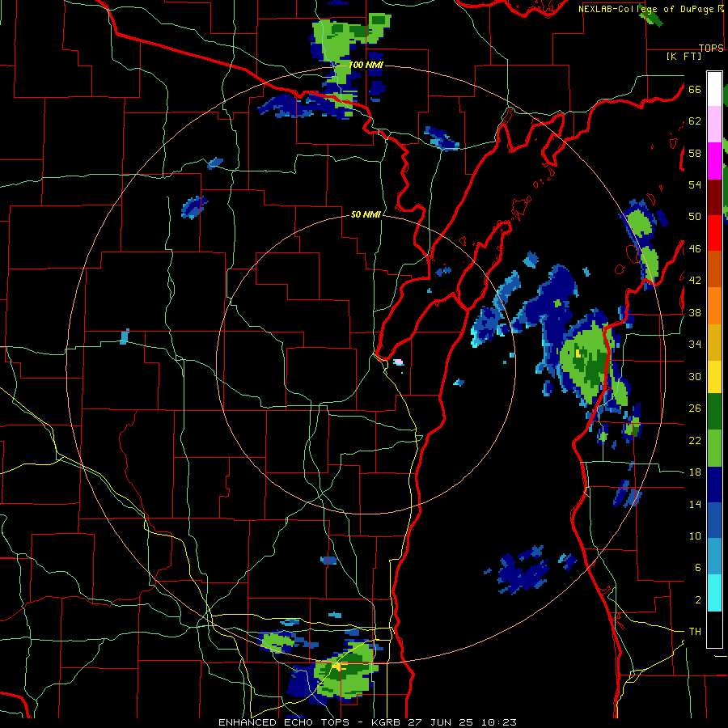Viewport: 728px width, 728px height.
Task: Select the yellow swatch near 30
Action: coord(714,376)
